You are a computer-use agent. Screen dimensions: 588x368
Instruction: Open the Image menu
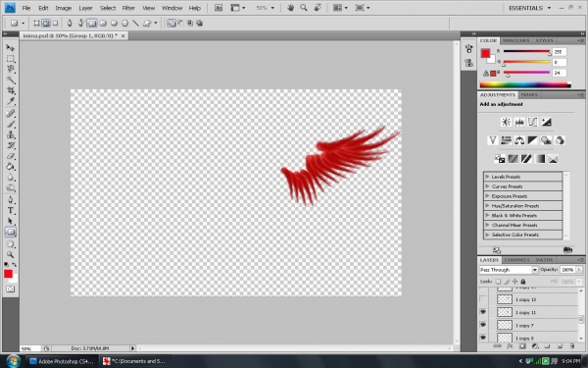tap(64, 8)
